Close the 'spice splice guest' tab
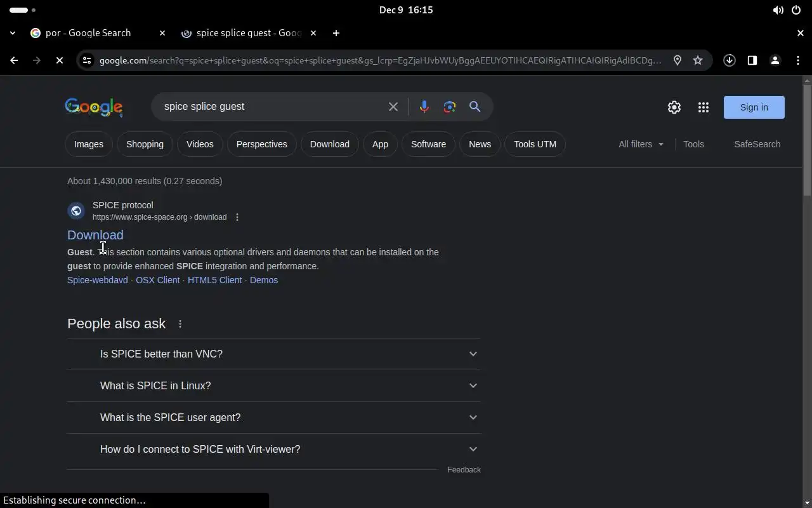 coord(313,33)
